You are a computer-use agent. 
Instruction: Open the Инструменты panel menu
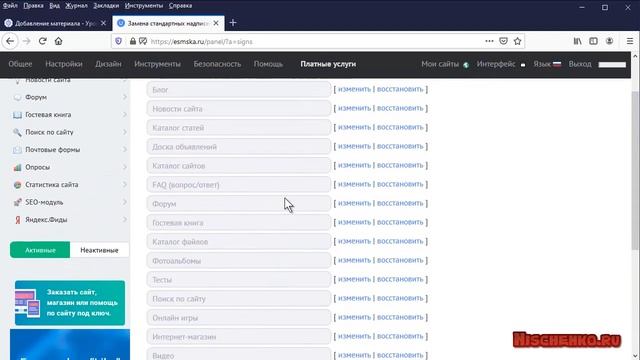(157, 64)
